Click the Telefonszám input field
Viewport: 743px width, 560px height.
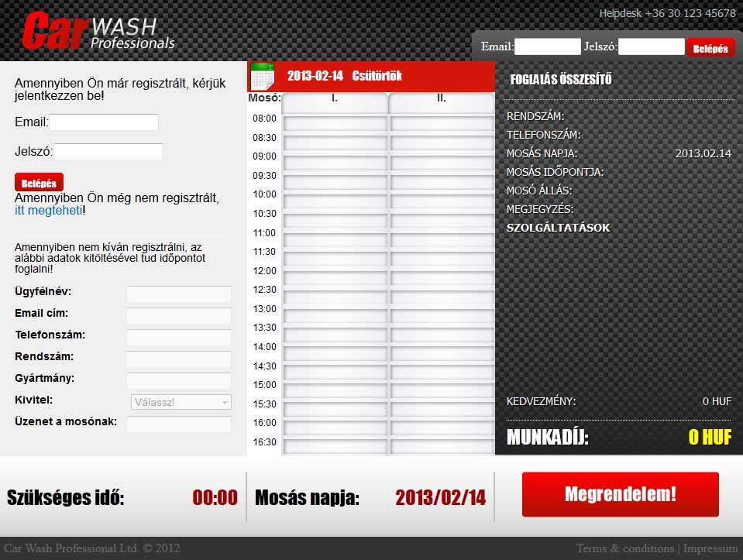(x=179, y=338)
